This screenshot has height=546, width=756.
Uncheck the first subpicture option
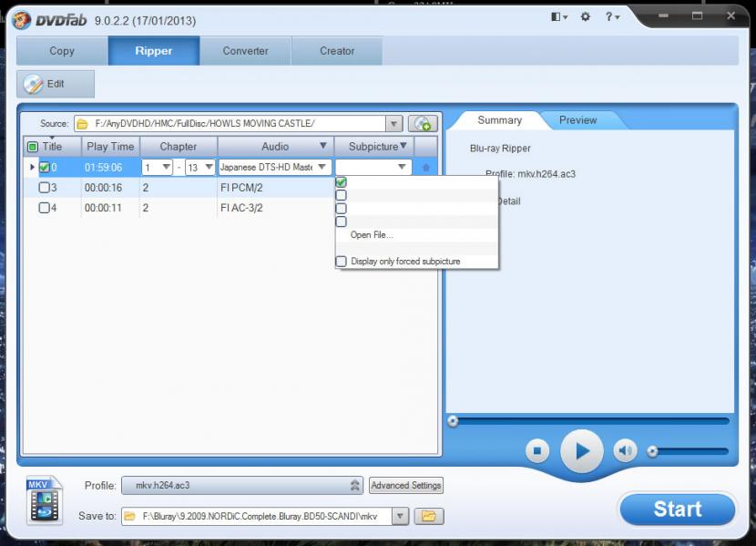click(x=341, y=182)
